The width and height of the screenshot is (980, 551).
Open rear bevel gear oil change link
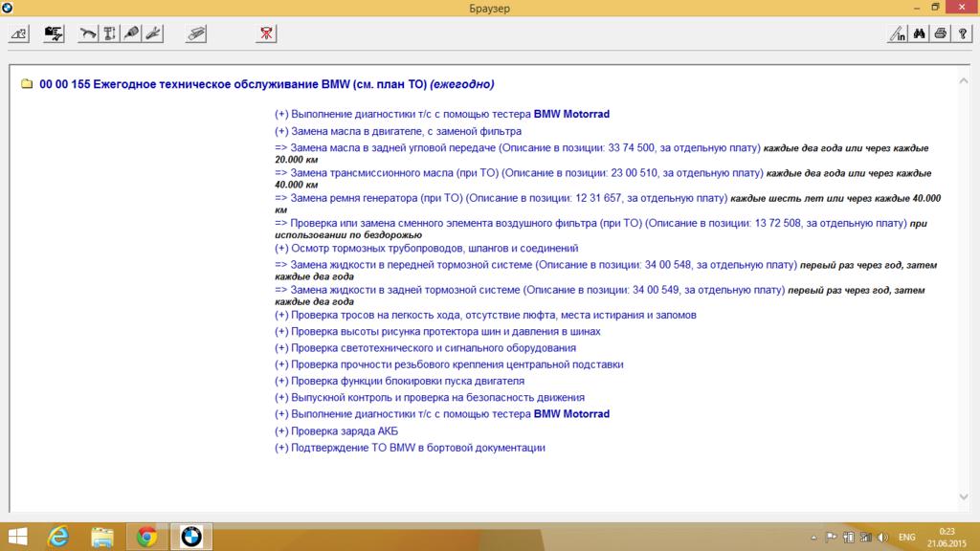[x=517, y=148]
